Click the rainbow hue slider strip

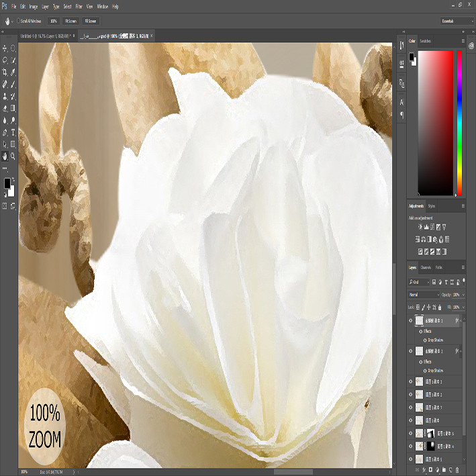tap(460, 123)
